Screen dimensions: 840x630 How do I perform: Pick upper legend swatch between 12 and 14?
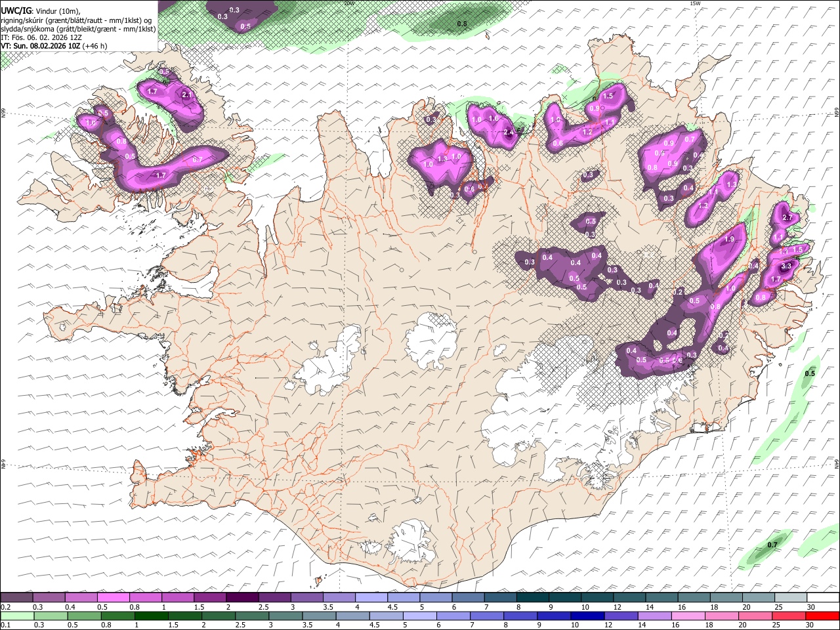point(629,598)
